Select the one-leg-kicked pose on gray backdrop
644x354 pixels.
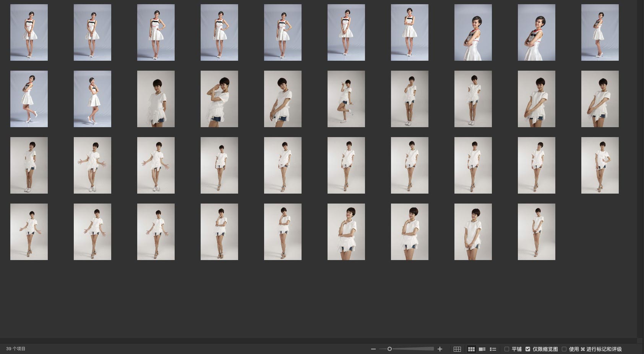[x=346, y=99]
